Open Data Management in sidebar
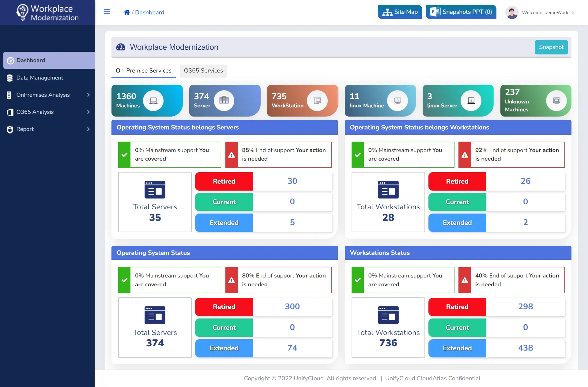 pos(40,78)
